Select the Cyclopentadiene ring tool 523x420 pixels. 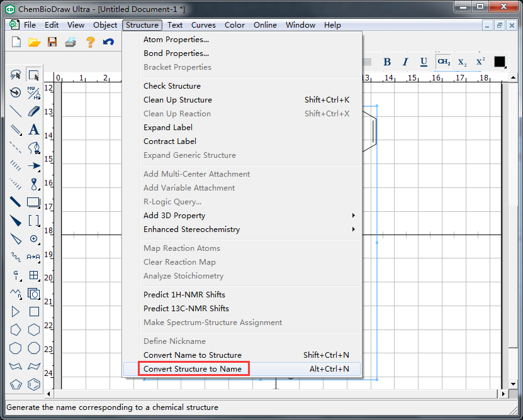(x=15, y=384)
